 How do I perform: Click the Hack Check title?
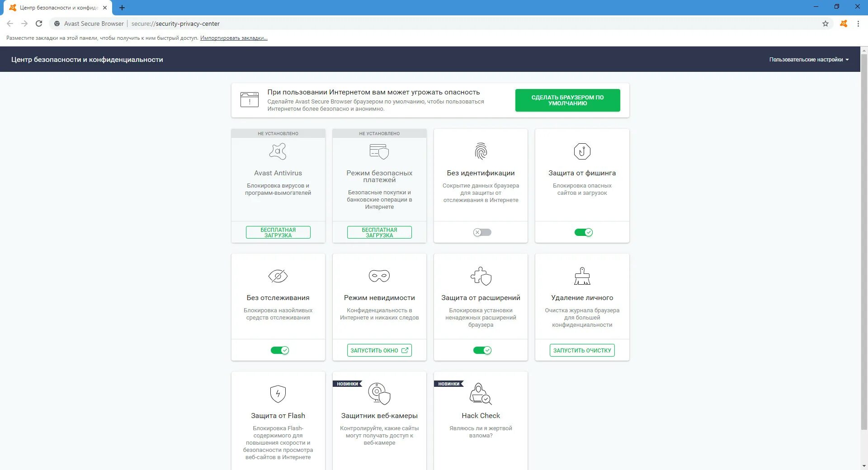tap(481, 416)
